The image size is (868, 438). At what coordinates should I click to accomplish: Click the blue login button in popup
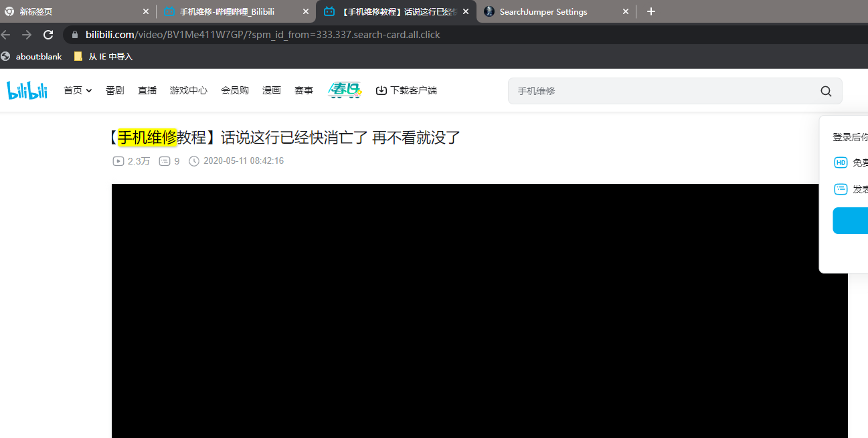850,221
